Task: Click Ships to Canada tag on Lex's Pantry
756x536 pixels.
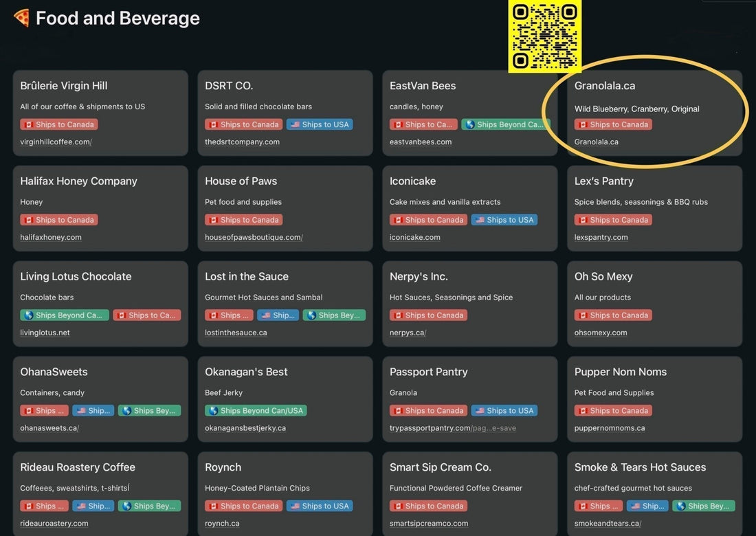Action: [x=613, y=220]
